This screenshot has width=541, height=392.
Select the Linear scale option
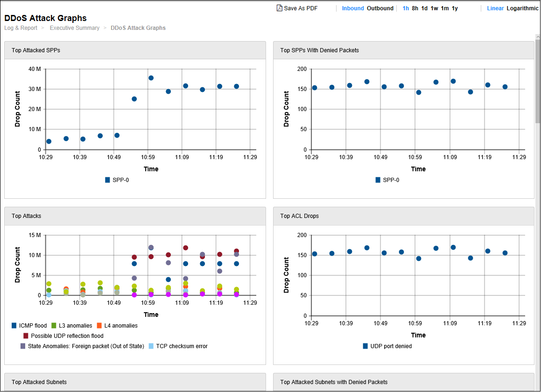coord(495,8)
